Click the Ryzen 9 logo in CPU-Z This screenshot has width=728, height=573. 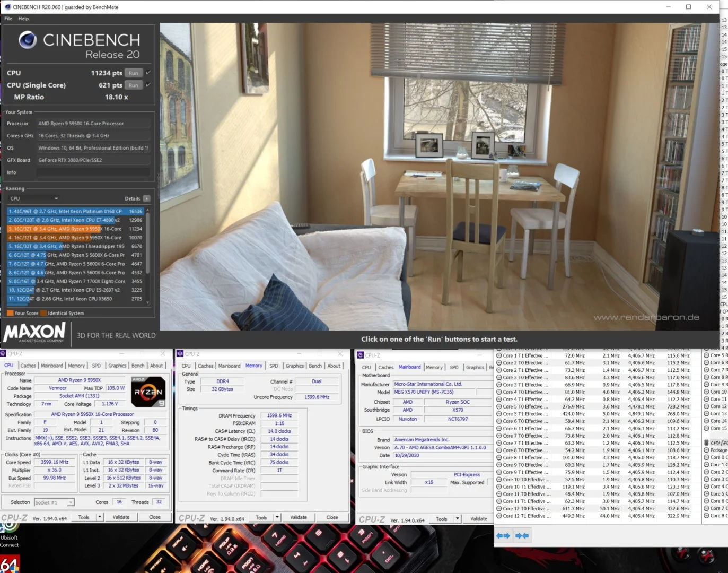click(x=148, y=392)
